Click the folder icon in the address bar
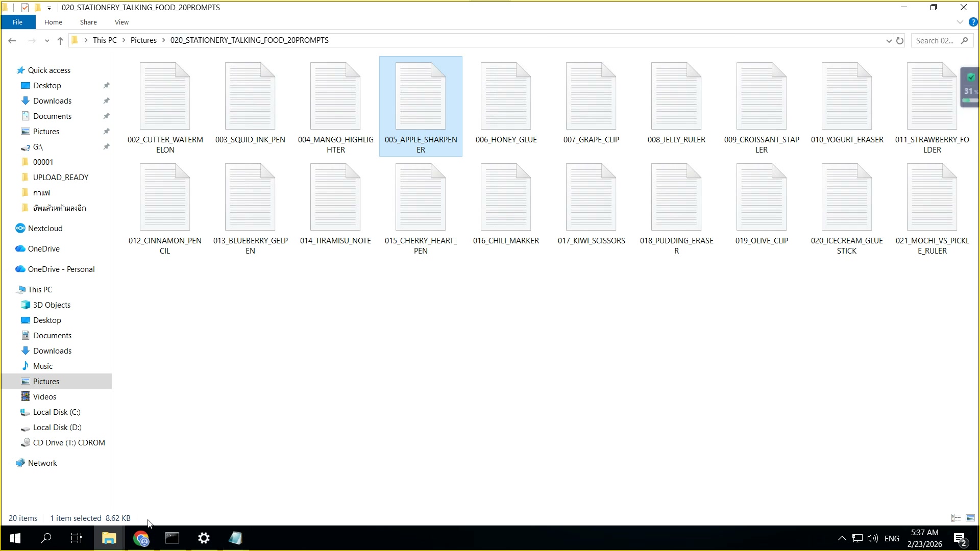The image size is (980, 551). (75, 40)
